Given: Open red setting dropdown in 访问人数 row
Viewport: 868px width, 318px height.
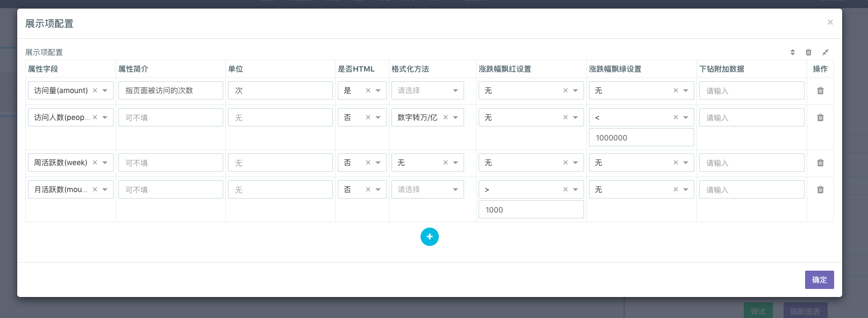Looking at the screenshot, I should coord(575,117).
